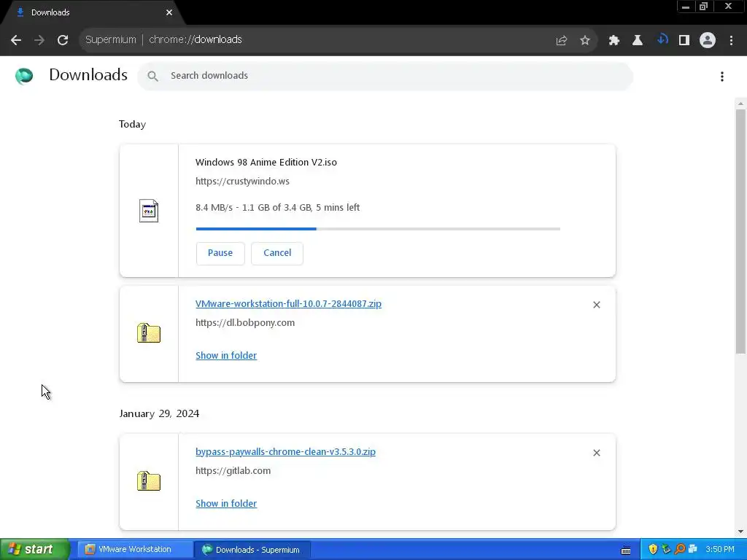Image resolution: width=747 pixels, height=560 pixels.
Task: Open the browser three-dot menu
Action: (x=731, y=41)
